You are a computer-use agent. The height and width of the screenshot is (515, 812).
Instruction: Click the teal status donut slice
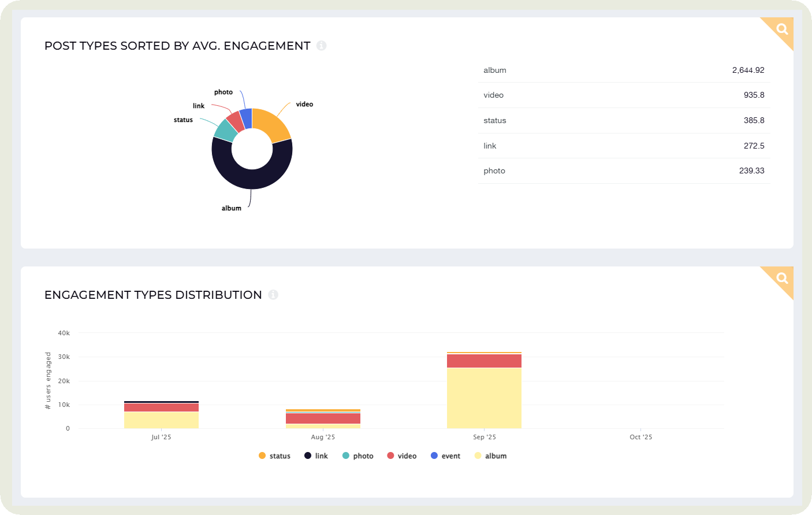[x=225, y=131]
